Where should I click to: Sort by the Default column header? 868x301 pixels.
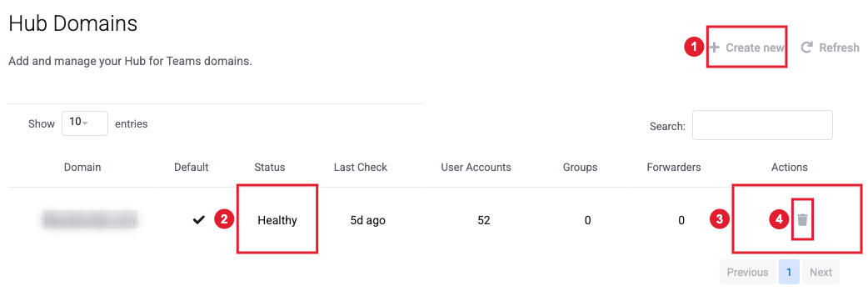[x=191, y=167]
